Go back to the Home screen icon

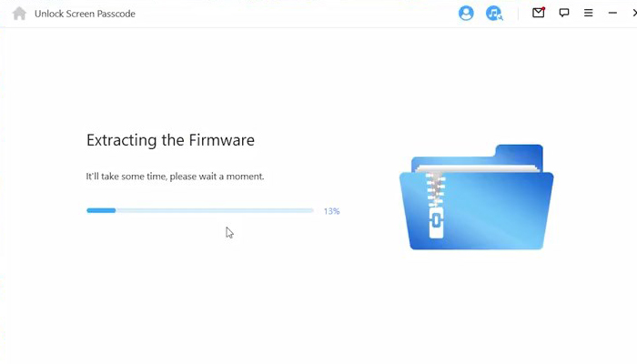click(x=19, y=14)
